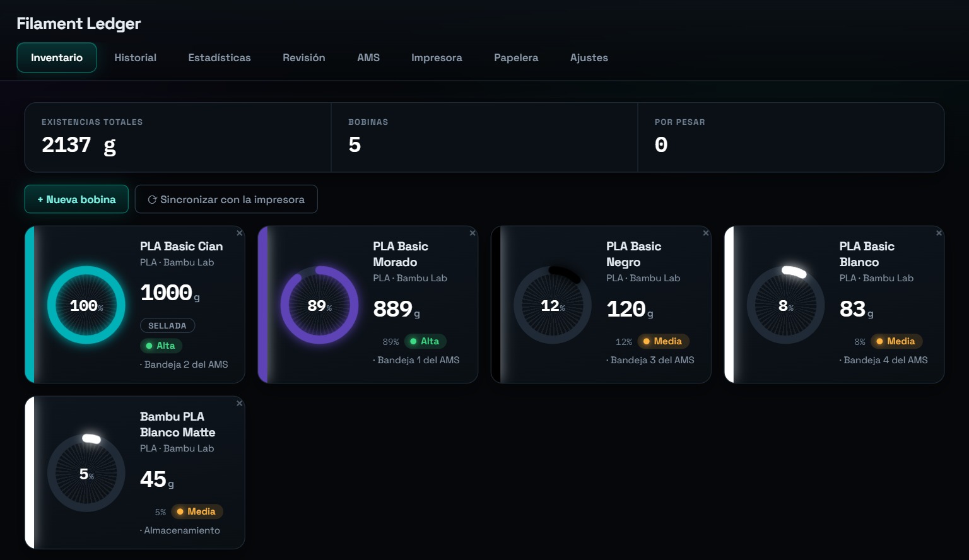Click the PLA Basic Cian title

(182, 247)
